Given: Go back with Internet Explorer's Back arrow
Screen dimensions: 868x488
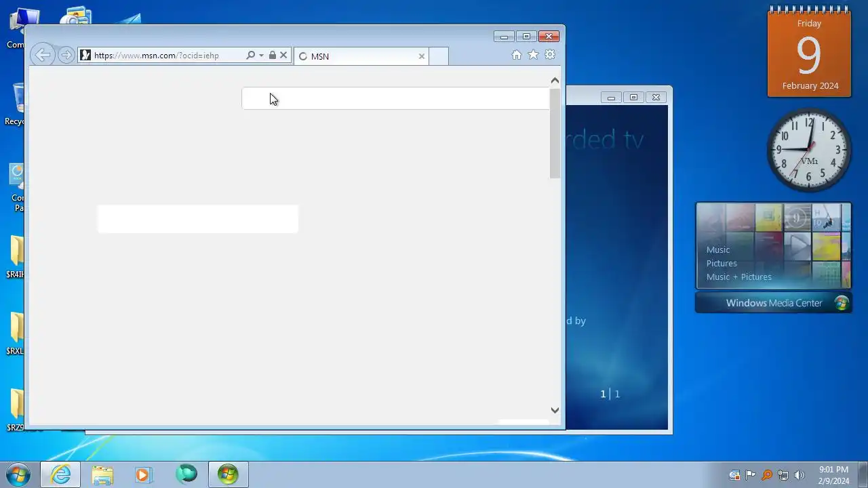Looking at the screenshot, I should (43, 55).
